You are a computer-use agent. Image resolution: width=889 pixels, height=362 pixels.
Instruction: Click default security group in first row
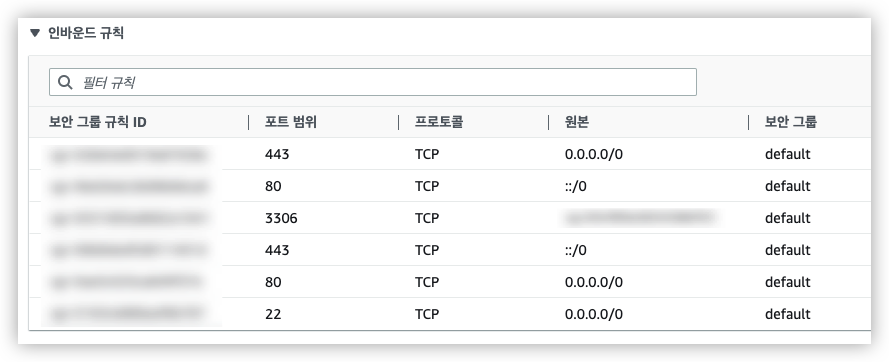pyautogui.click(x=788, y=154)
